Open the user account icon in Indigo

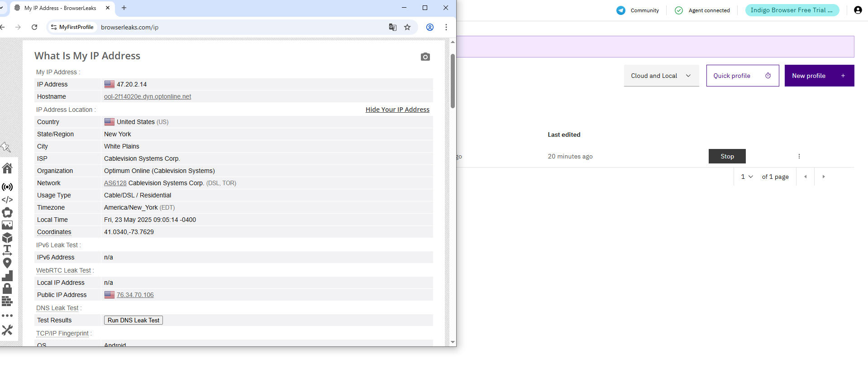[x=858, y=10]
